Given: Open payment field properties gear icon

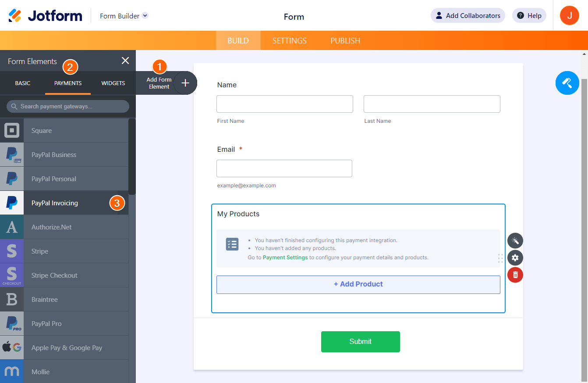Looking at the screenshot, I should point(515,258).
